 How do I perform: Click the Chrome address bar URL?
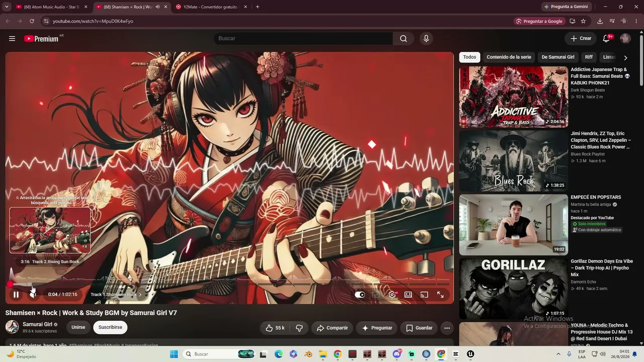(93, 21)
